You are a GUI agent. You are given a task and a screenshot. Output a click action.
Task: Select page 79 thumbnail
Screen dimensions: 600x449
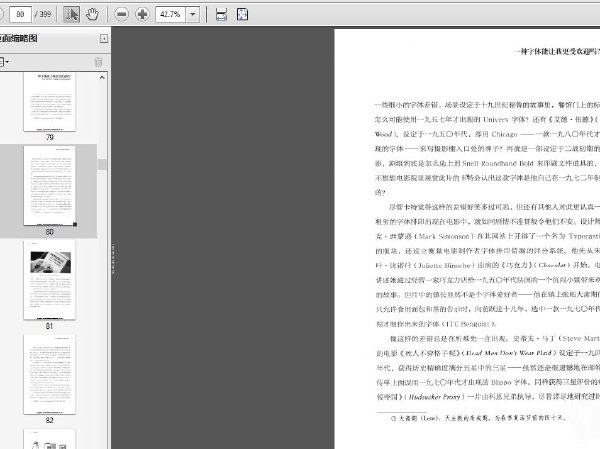(x=49, y=101)
